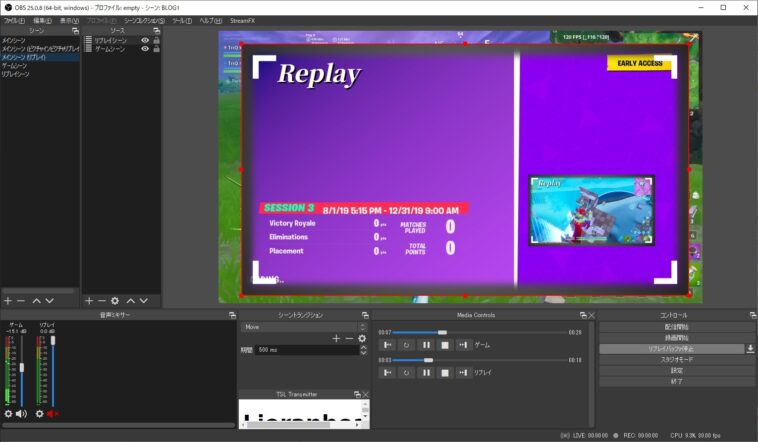
Task: Undock the audio mixer panel
Action: click(x=232, y=315)
